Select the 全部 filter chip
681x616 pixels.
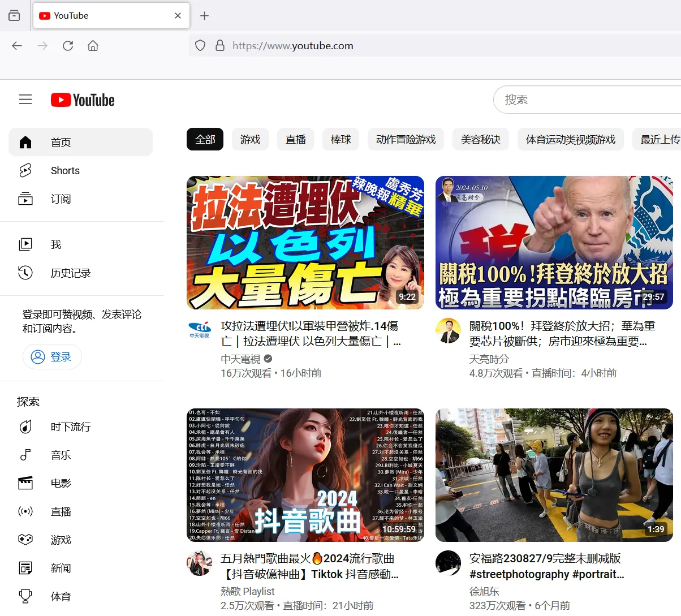[x=205, y=140]
